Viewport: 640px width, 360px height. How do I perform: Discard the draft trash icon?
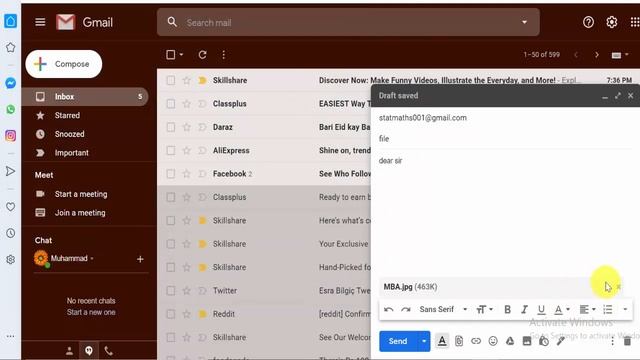click(x=627, y=341)
